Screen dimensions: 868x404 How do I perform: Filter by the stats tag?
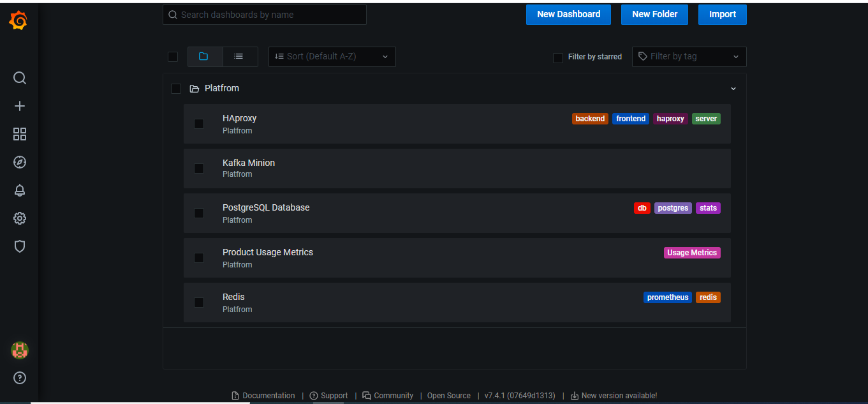tap(708, 208)
